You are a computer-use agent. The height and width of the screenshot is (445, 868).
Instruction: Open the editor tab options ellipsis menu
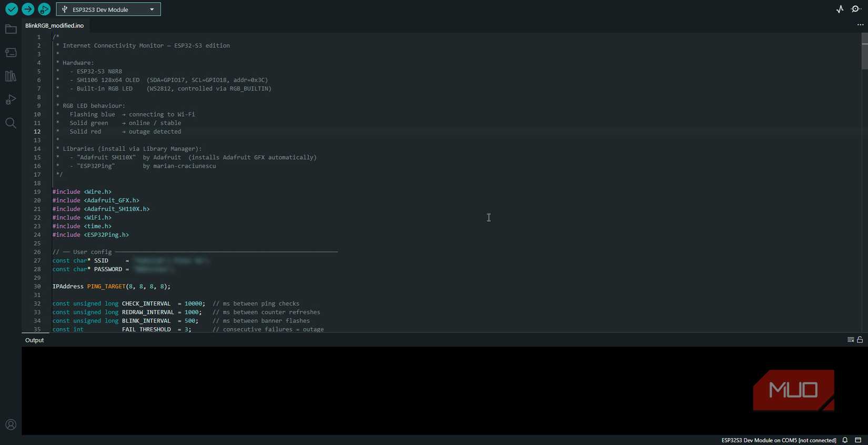(x=860, y=25)
